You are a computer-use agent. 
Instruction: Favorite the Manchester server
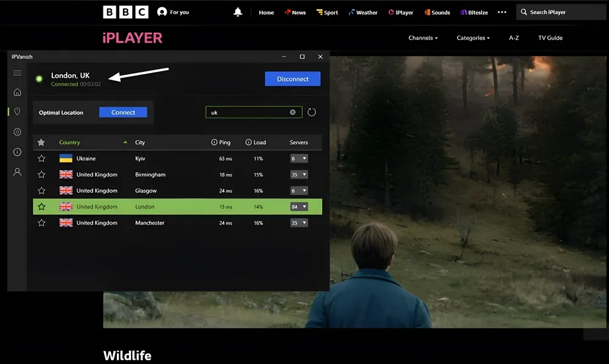(x=41, y=223)
